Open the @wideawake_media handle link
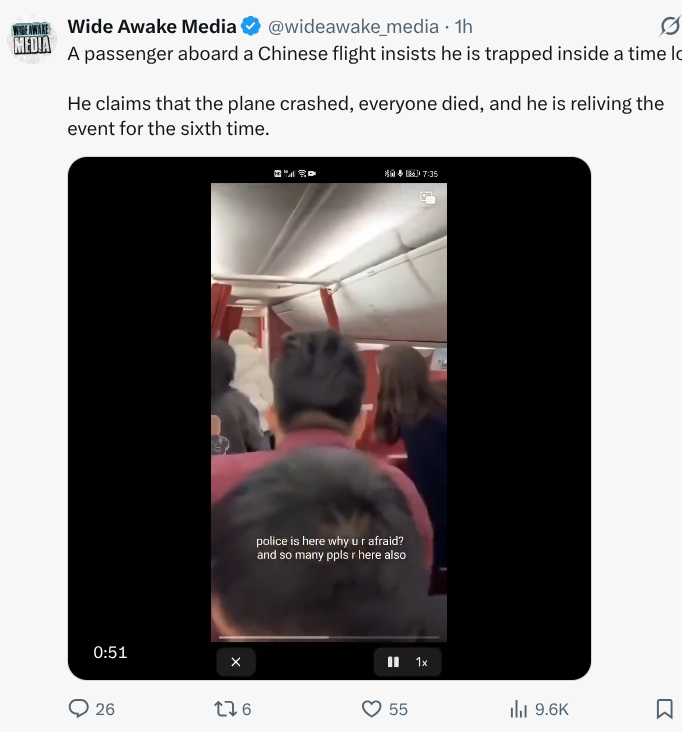This screenshot has height=732, width=682. pyautogui.click(x=353, y=27)
